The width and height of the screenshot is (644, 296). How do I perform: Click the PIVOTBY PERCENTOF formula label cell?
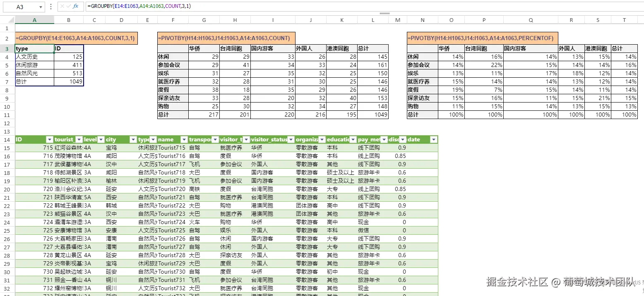tap(482, 38)
